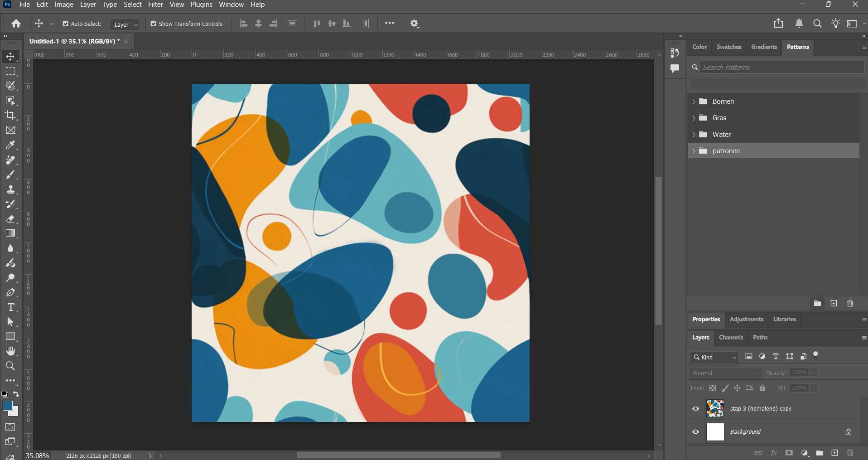The width and height of the screenshot is (868, 460).
Task: Select the stap 3 (herhalend) copy layer thumbnail
Action: (715, 409)
